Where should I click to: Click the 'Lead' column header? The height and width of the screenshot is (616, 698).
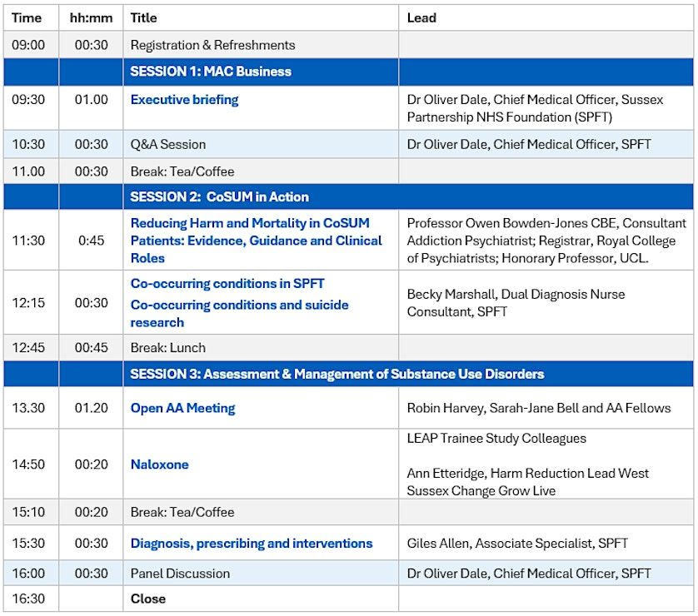click(421, 17)
